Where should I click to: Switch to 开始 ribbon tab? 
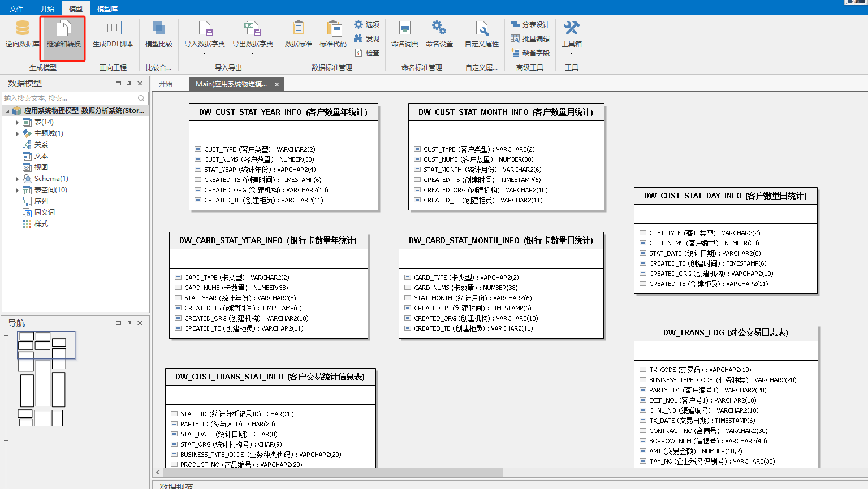[47, 8]
